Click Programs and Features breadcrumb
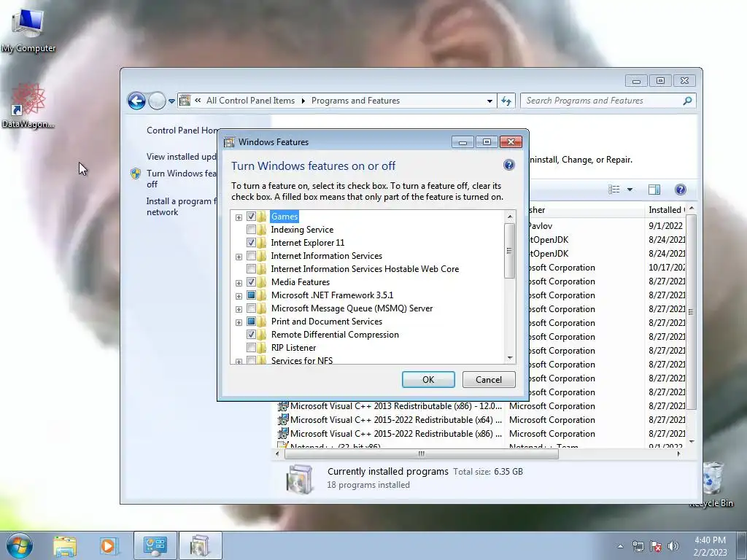This screenshot has width=747, height=560. 355,101
